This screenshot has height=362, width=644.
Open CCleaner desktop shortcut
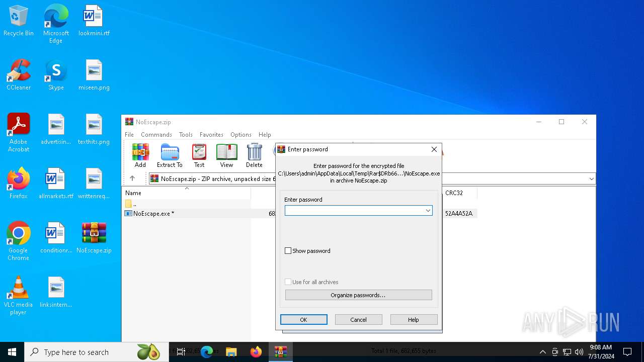tap(19, 75)
